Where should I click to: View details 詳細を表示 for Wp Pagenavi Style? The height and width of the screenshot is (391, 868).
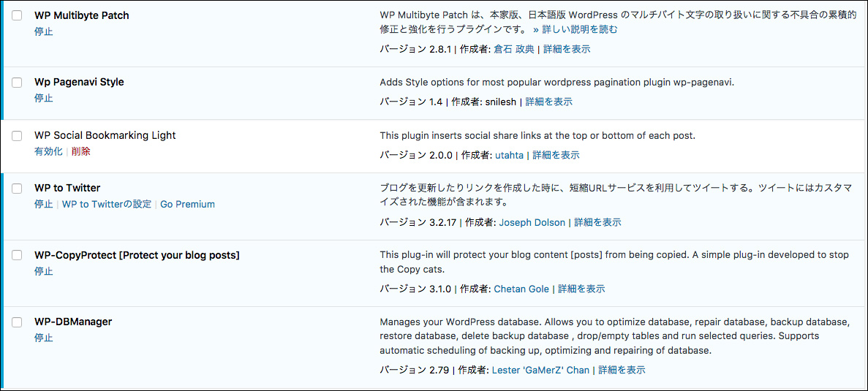click(x=548, y=102)
